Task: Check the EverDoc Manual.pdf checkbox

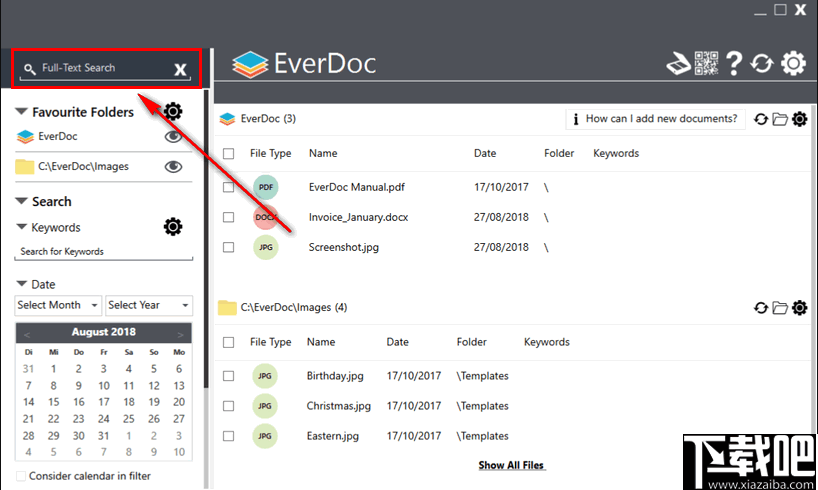Action: (x=228, y=187)
